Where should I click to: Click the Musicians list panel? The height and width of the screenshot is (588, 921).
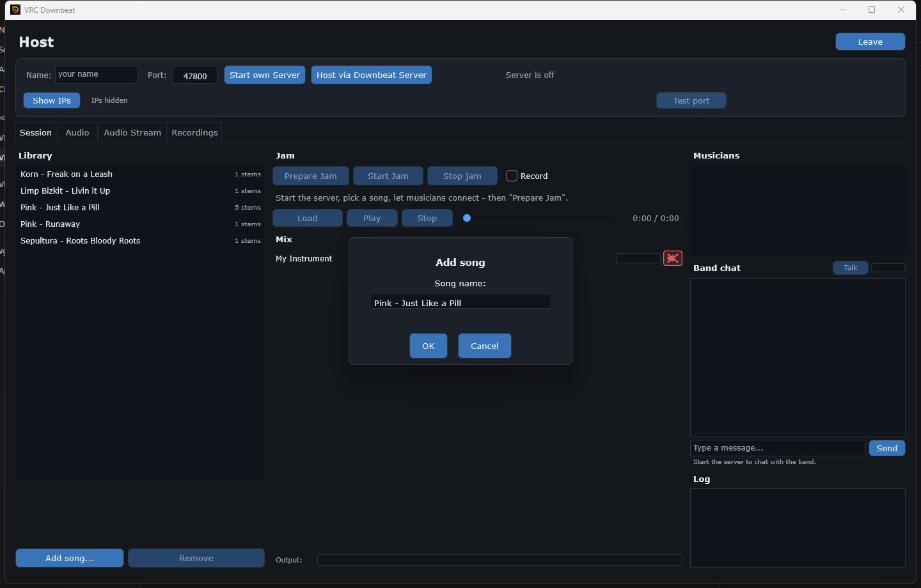point(798,210)
